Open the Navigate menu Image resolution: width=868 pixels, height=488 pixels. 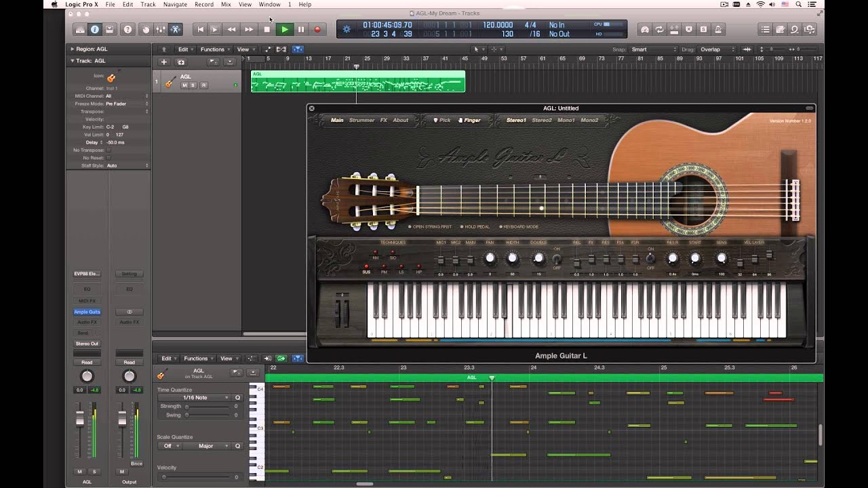click(175, 4)
